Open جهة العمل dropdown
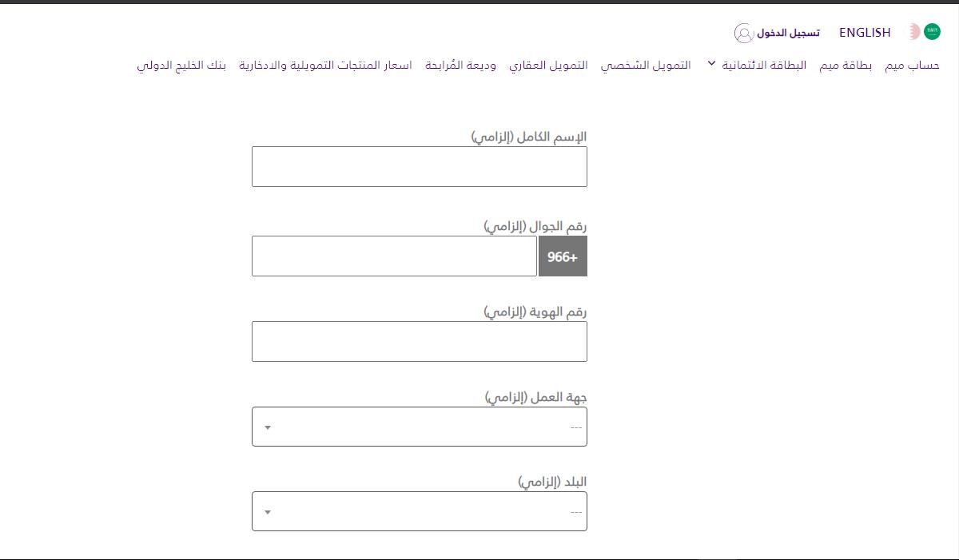The image size is (959, 560). pos(420,427)
